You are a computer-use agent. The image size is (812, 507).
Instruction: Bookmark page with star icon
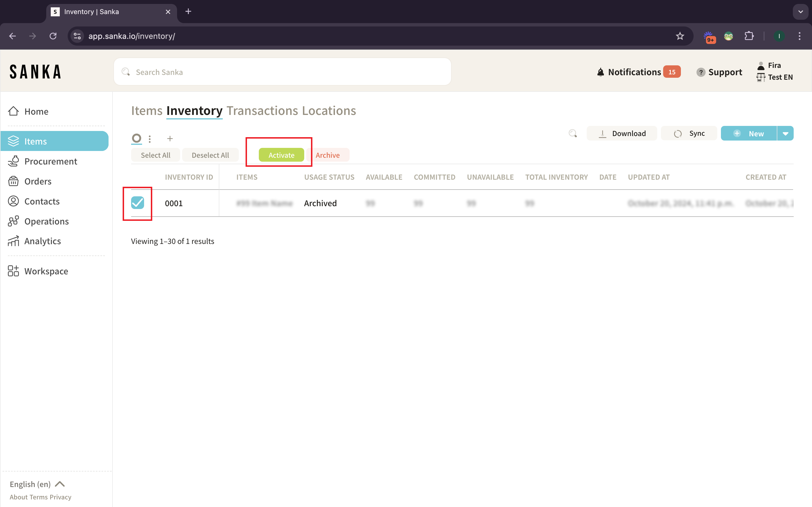click(680, 36)
